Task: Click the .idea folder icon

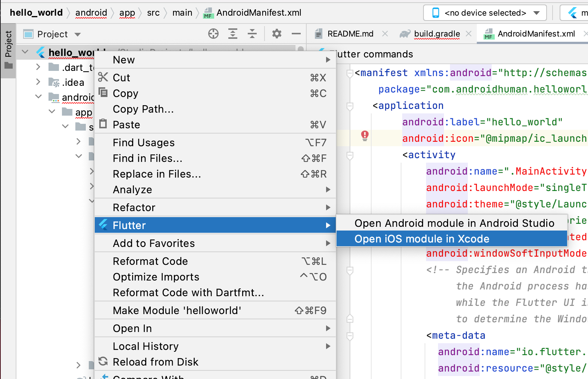Action: (54, 82)
